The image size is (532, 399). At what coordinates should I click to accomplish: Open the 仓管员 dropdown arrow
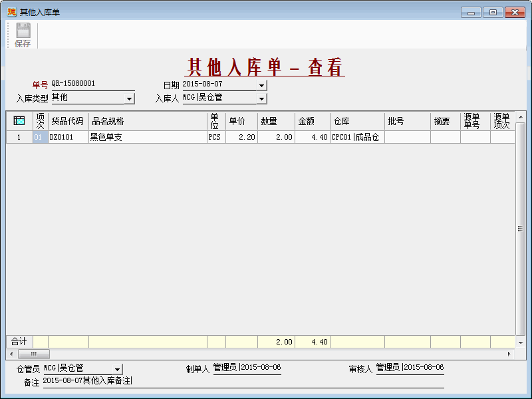click(117, 369)
